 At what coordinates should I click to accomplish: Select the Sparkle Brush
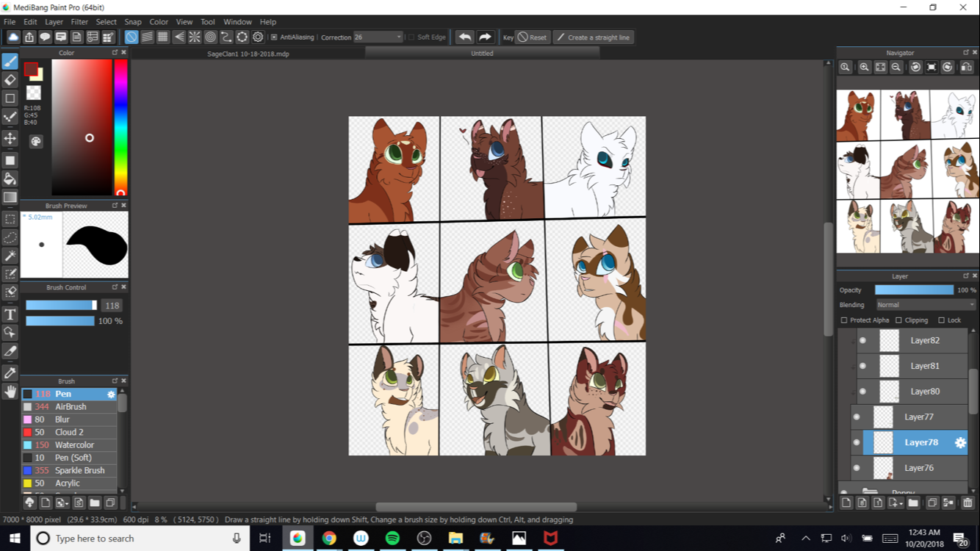(x=69, y=470)
